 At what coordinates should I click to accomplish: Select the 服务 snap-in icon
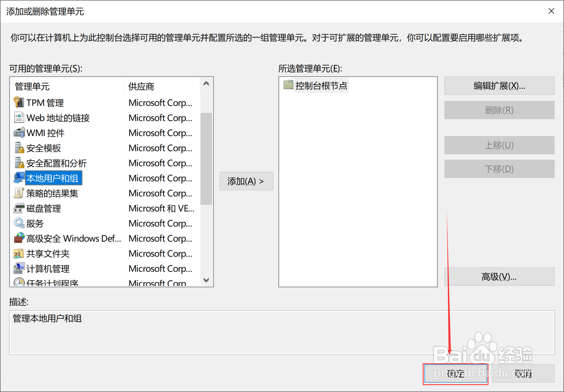click(19, 223)
